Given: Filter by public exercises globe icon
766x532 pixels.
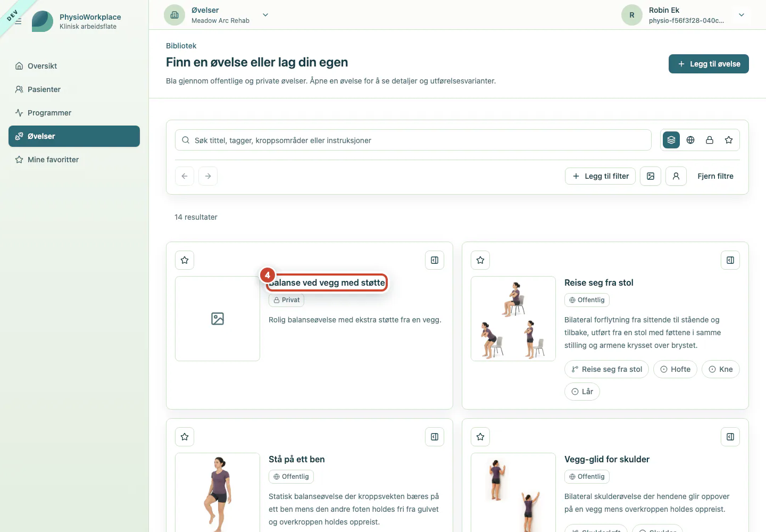Looking at the screenshot, I should click(x=690, y=140).
